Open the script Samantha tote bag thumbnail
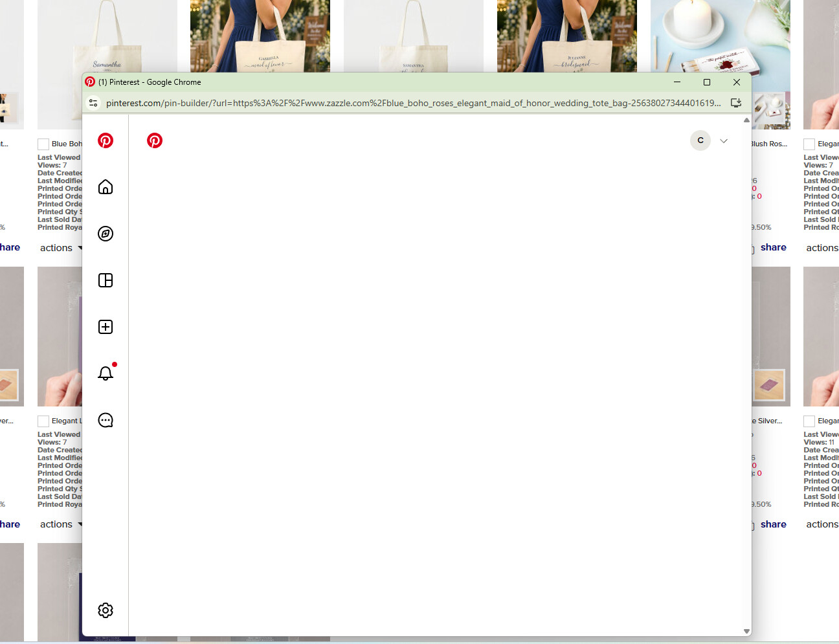Viewport: 839px width, 644px height. pyautogui.click(x=107, y=36)
